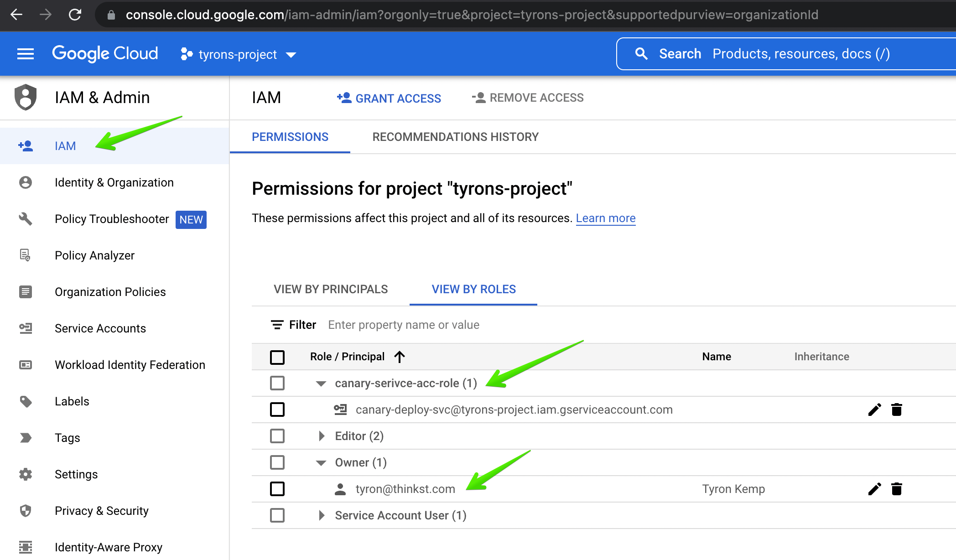This screenshot has width=956, height=560.
Task: Switch to View by Principals tab
Action: (330, 289)
